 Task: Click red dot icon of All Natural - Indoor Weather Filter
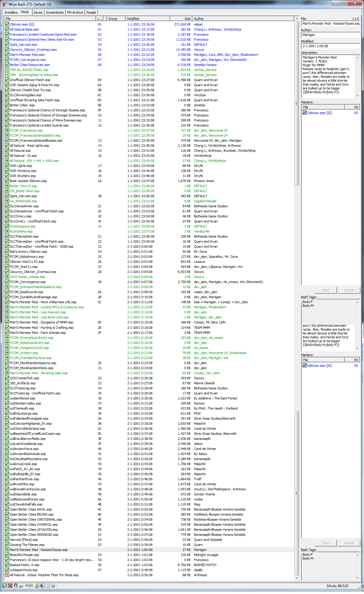coord(7,575)
